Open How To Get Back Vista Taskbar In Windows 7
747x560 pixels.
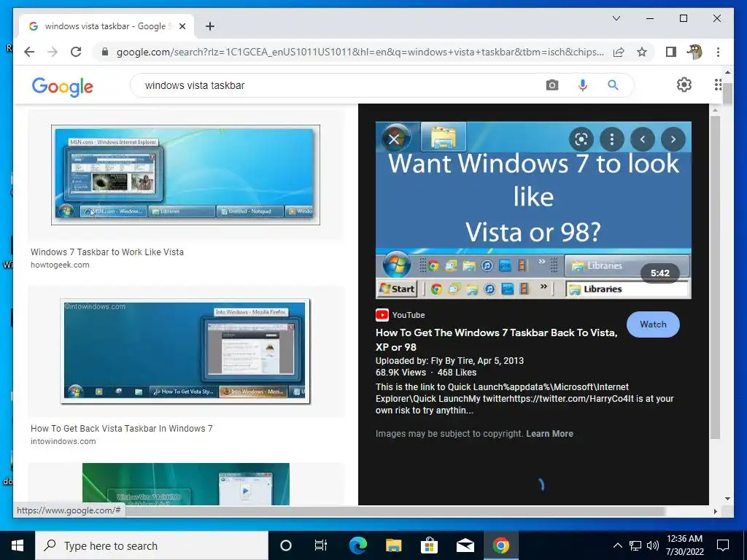(122, 429)
